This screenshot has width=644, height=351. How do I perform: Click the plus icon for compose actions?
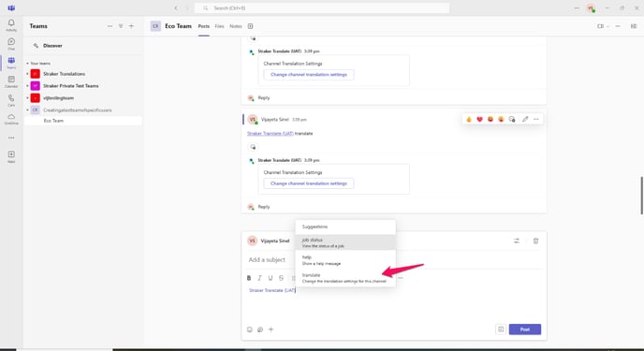271,329
